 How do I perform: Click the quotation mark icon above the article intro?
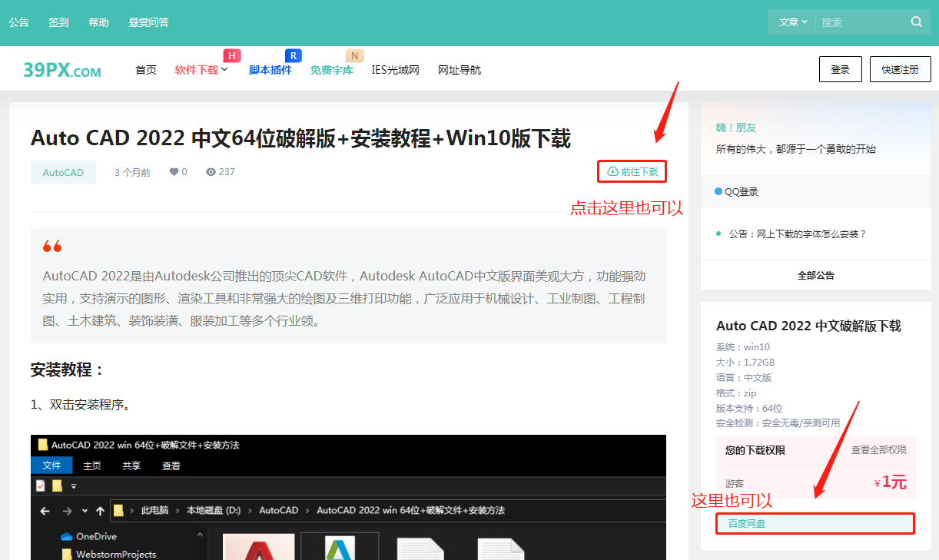(x=51, y=246)
